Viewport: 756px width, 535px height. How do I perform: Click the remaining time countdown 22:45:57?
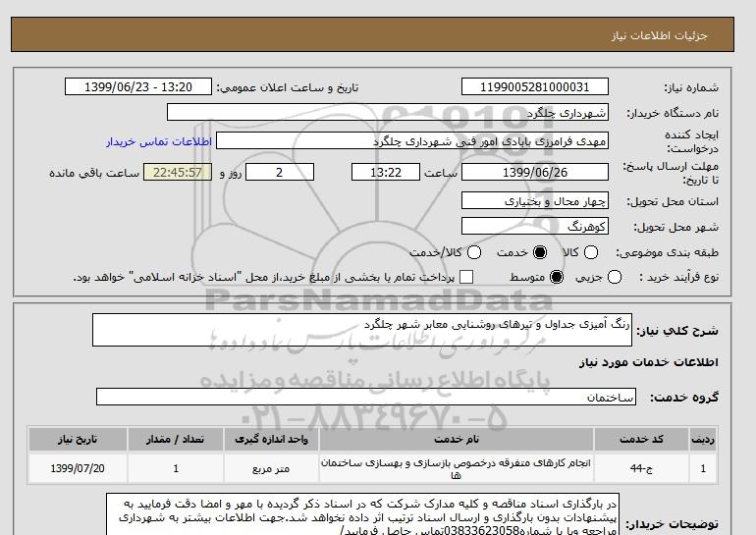click(178, 172)
